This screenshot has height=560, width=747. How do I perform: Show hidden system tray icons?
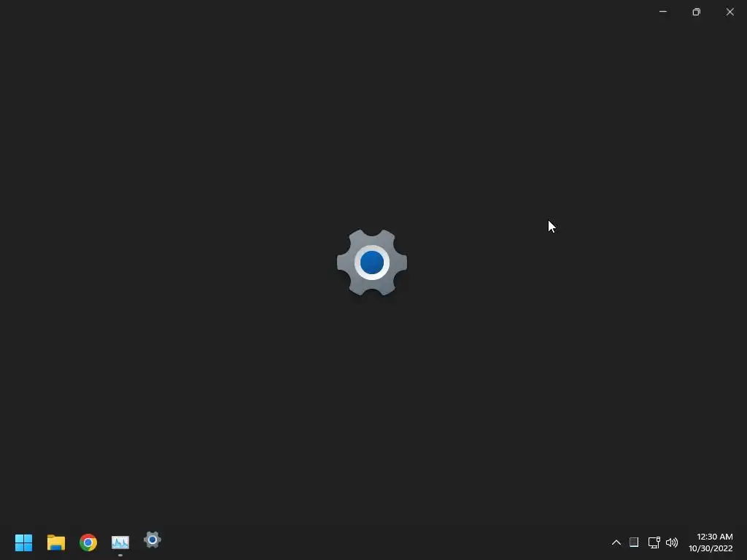616,542
